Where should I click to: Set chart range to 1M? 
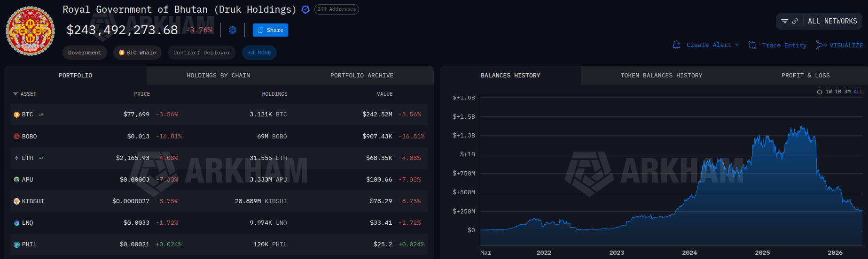[x=838, y=92]
